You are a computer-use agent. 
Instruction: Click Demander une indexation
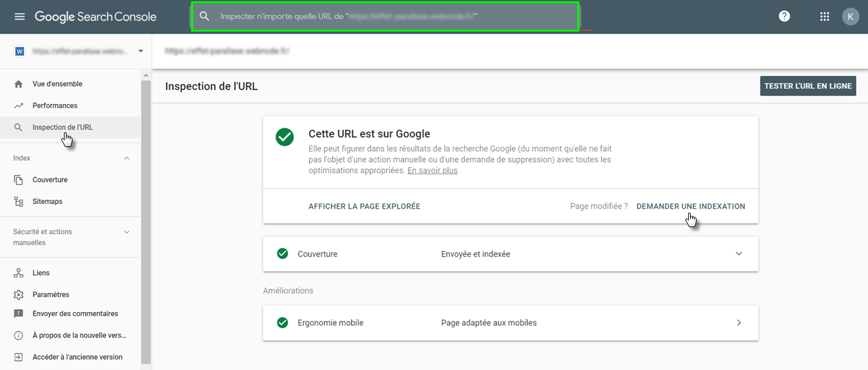click(690, 206)
